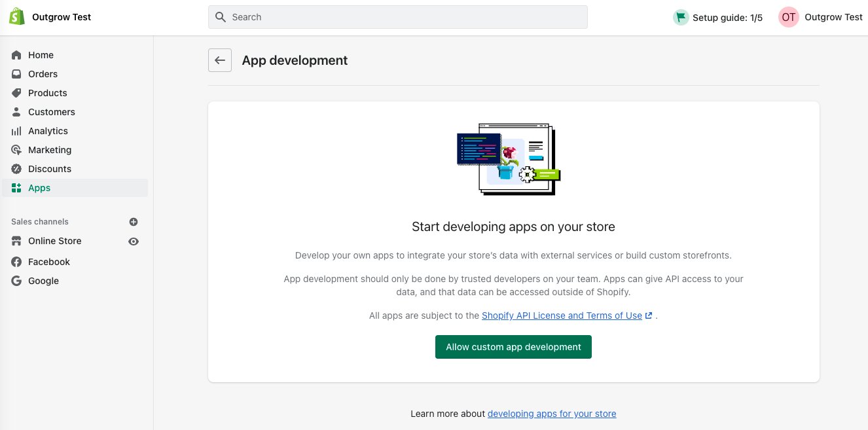Click Outgrow Test store name top-left
Image resolution: width=868 pixels, height=430 pixels.
[x=62, y=17]
